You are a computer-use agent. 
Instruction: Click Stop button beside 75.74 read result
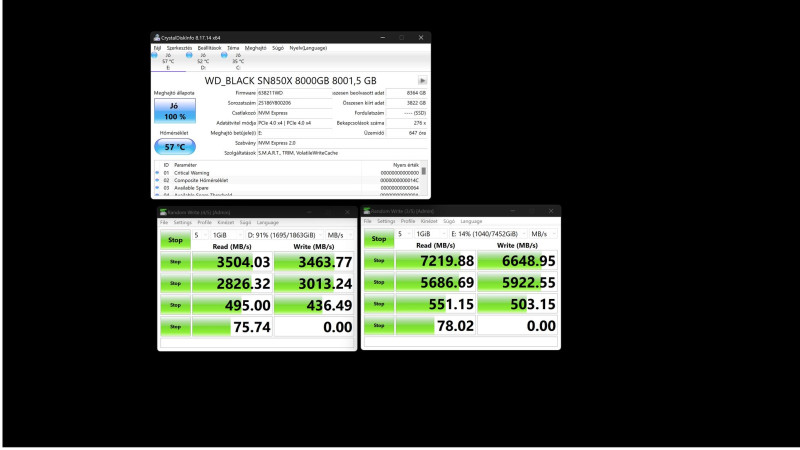[175, 327]
